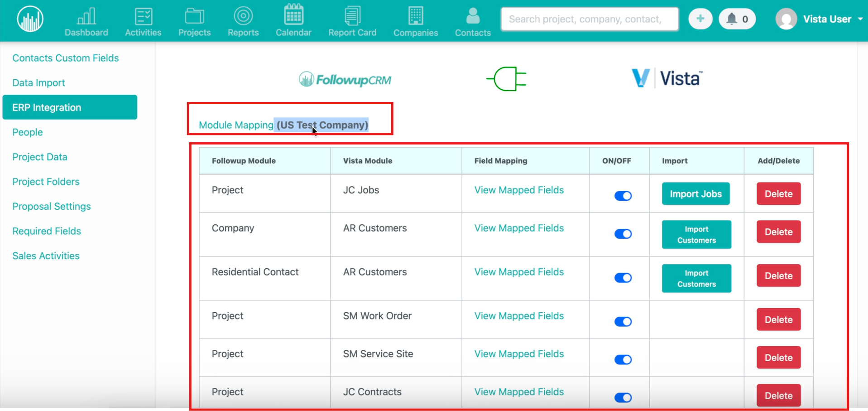Viewport: 868px width, 411px height.
Task: Turn off the SM Work Order toggle
Action: coord(623,322)
